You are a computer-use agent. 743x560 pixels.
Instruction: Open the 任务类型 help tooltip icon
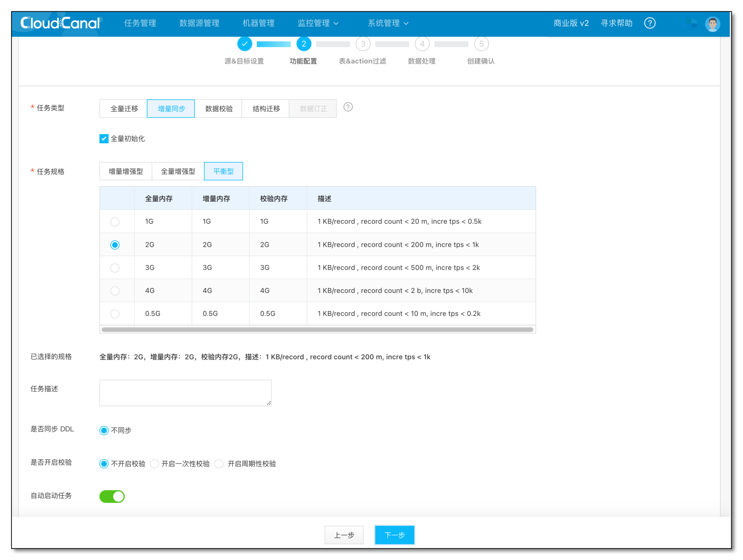point(348,107)
